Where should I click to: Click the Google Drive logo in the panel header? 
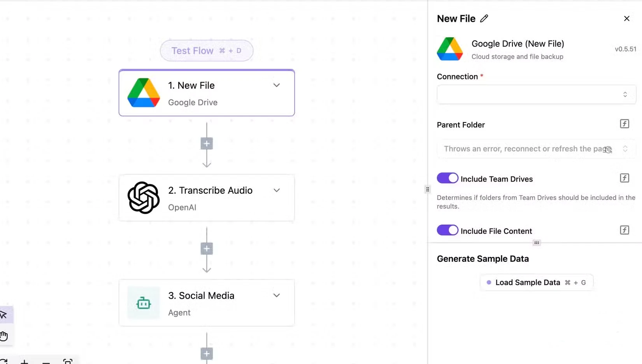pos(450,49)
